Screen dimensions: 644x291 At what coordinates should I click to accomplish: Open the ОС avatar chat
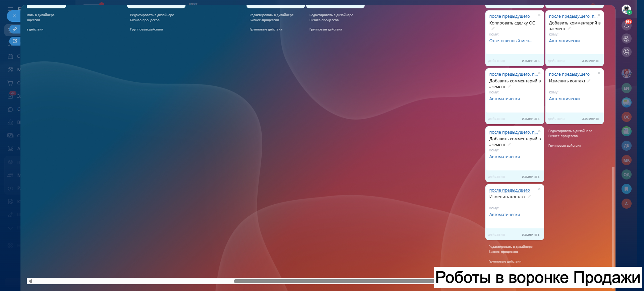(626, 117)
